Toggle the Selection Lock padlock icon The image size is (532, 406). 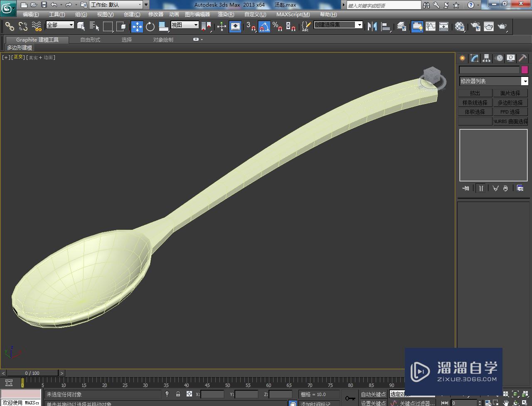(x=178, y=394)
